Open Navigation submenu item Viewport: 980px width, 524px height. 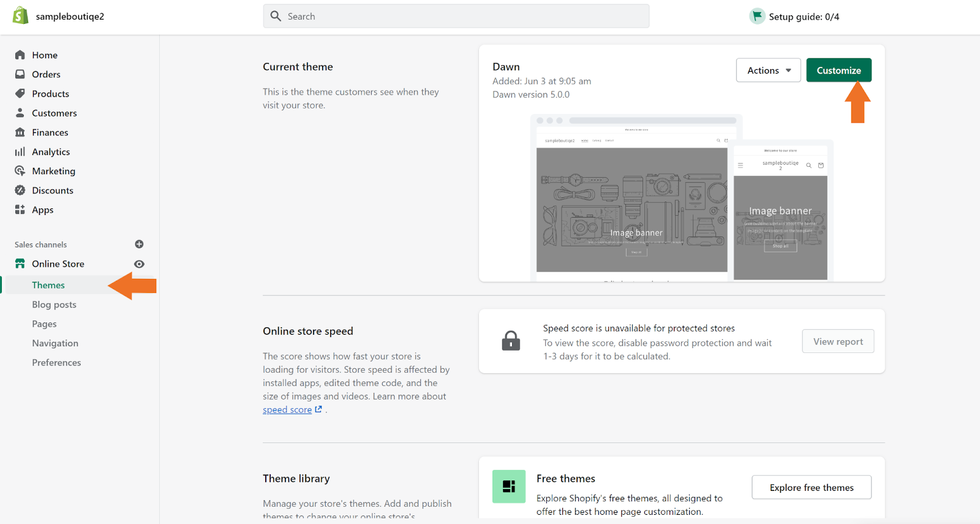55,343
